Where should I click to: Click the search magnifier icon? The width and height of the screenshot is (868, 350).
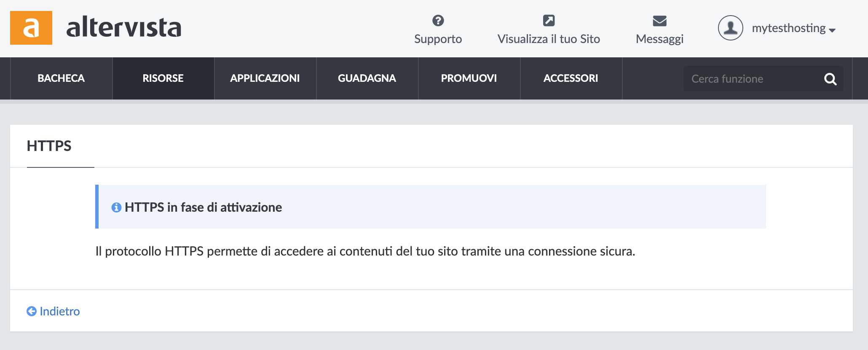pyautogui.click(x=830, y=79)
